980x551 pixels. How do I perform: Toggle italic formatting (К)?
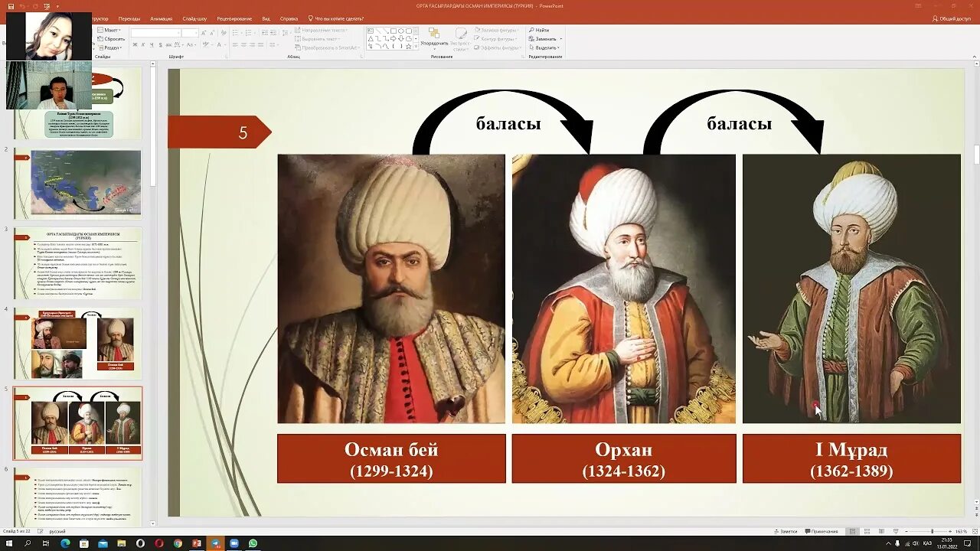tap(142, 44)
